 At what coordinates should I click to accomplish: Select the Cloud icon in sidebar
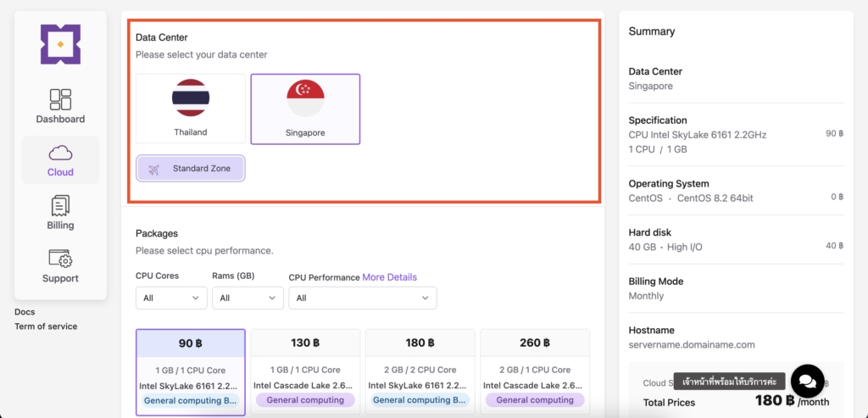60,153
